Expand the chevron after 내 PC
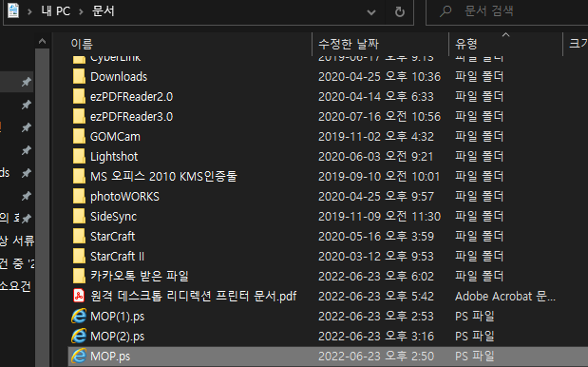The height and width of the screenshot is (367, 588). tap(81, 11)
